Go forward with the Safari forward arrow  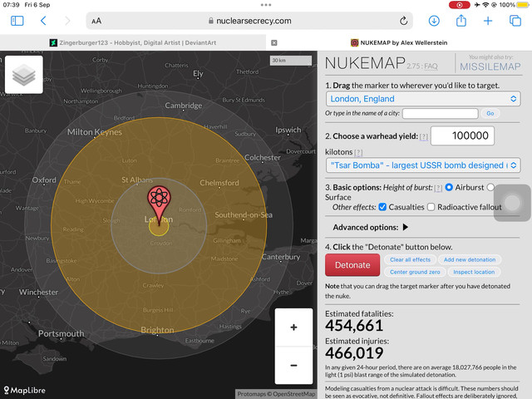67,21
